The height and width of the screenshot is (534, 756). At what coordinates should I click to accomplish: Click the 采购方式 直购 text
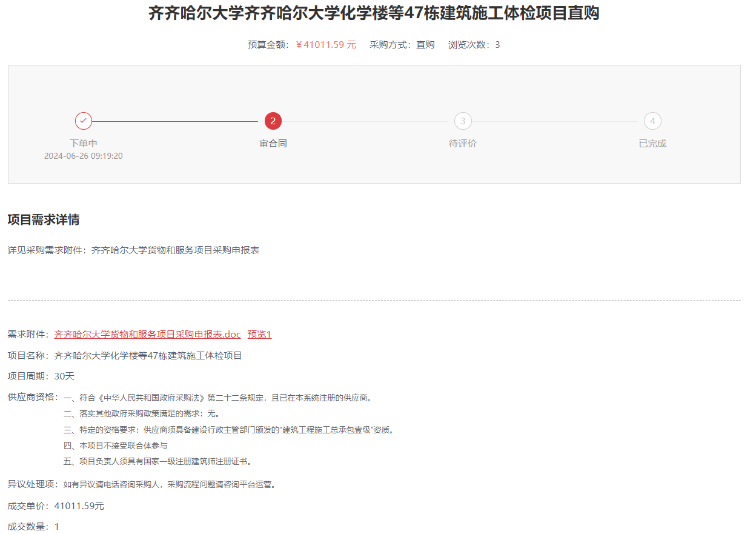402,45
